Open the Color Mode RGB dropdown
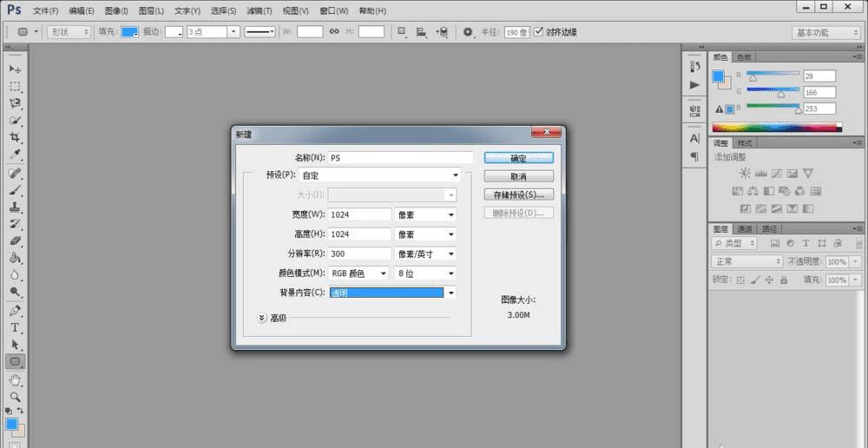Screen dimensions: 868x448 point(358,273)
